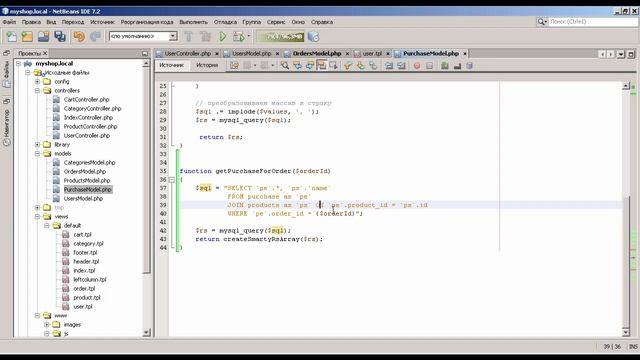Close the UsersModel.php tab
Viewport: 640px width, 360px height.
[x=277, y=53]
